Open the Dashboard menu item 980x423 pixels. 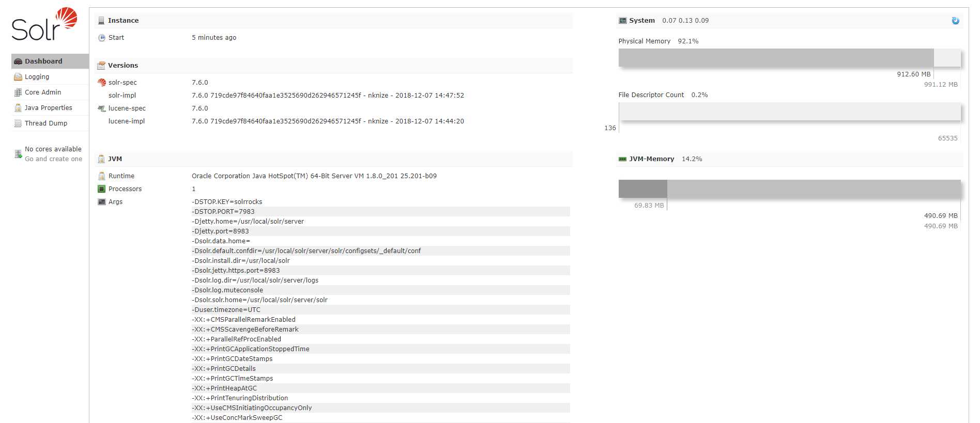point(50,61)
